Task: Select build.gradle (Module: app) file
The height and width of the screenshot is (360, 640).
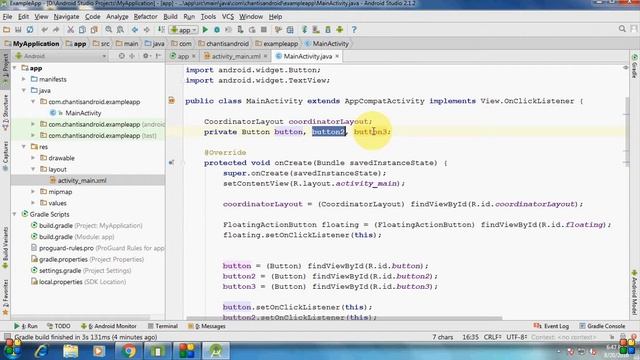Action: tap(77, 237)
